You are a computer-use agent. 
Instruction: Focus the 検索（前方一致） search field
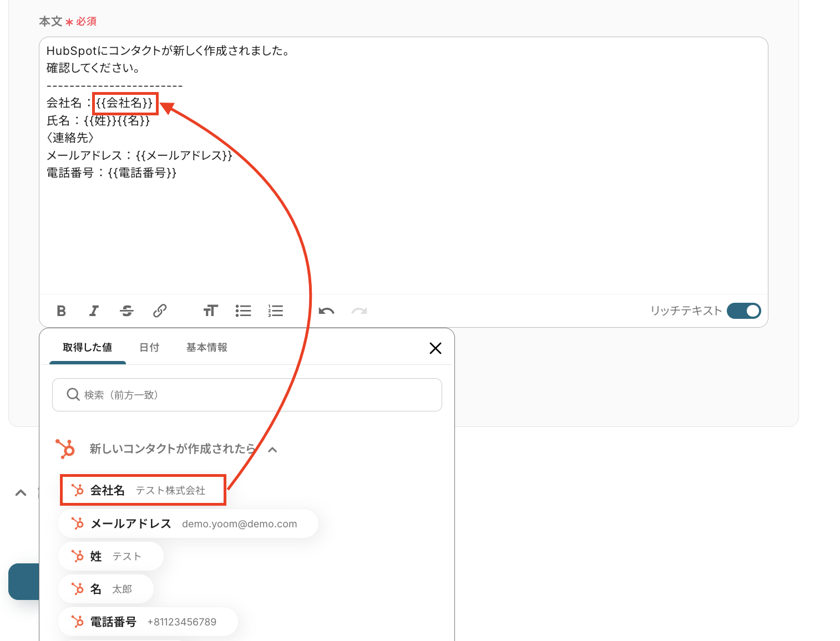point(247,395)
